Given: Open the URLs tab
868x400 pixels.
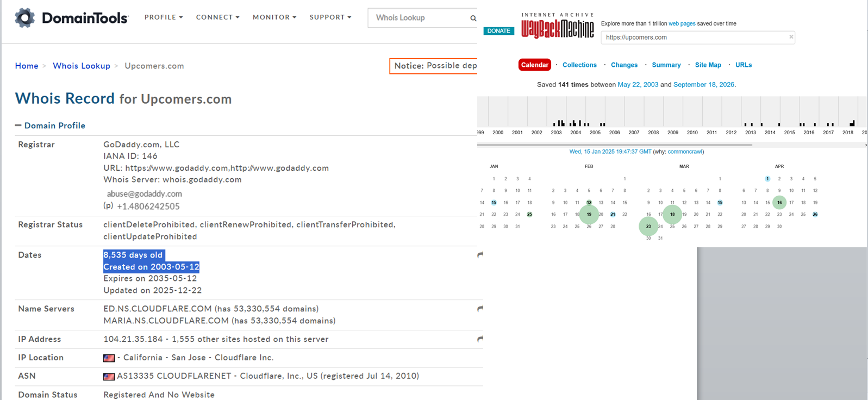Looking at the screenshot, I should 744,65.
